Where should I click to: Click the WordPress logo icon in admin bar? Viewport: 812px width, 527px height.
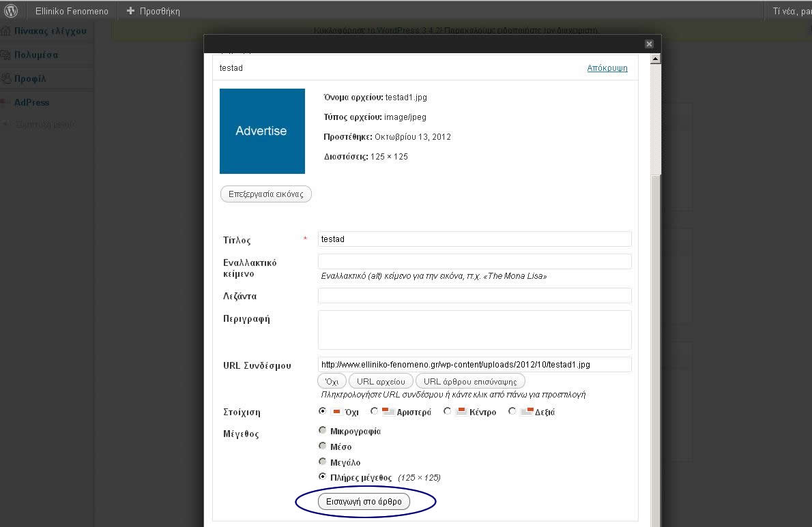point(11,11)
